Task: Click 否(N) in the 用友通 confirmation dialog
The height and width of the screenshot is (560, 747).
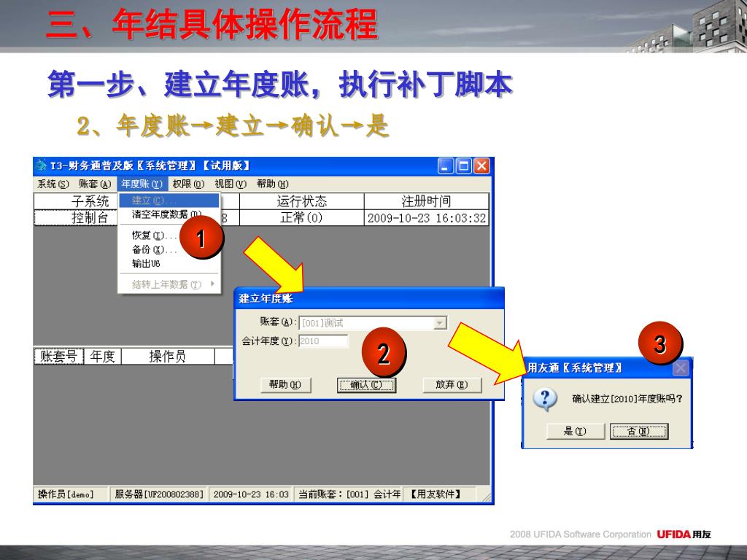Action: tap(639, 431)
